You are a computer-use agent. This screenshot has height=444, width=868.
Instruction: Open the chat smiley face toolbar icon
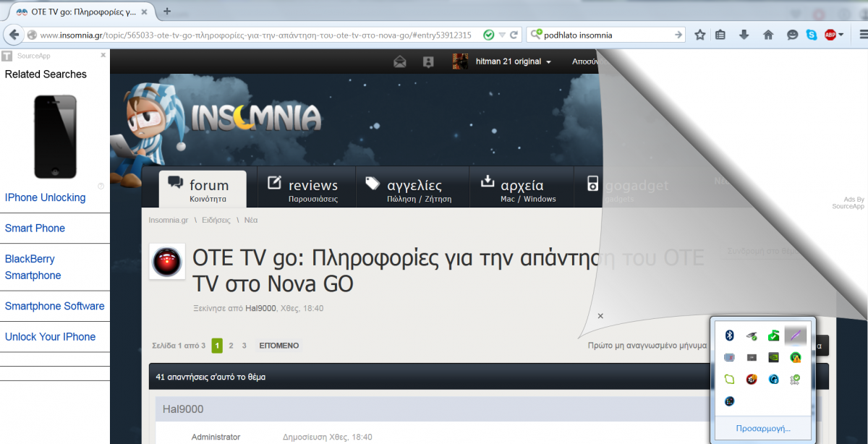click(793, 35)
